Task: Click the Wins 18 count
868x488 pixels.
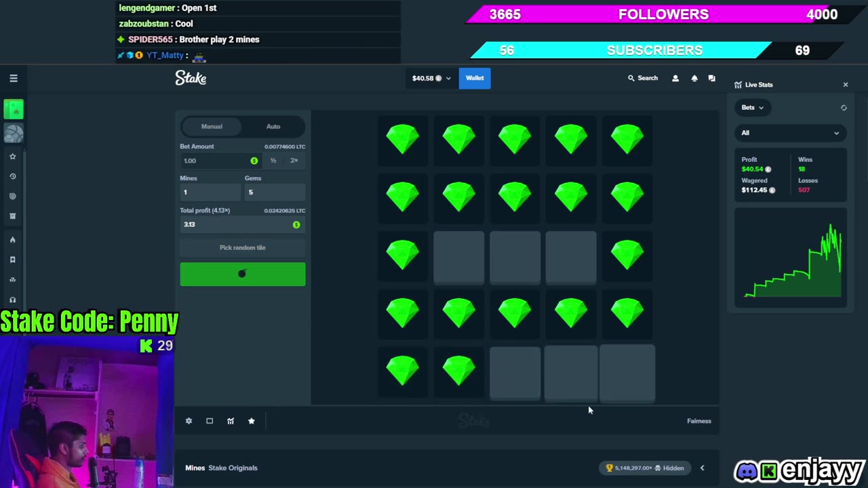Action: [x=802, y=169]
